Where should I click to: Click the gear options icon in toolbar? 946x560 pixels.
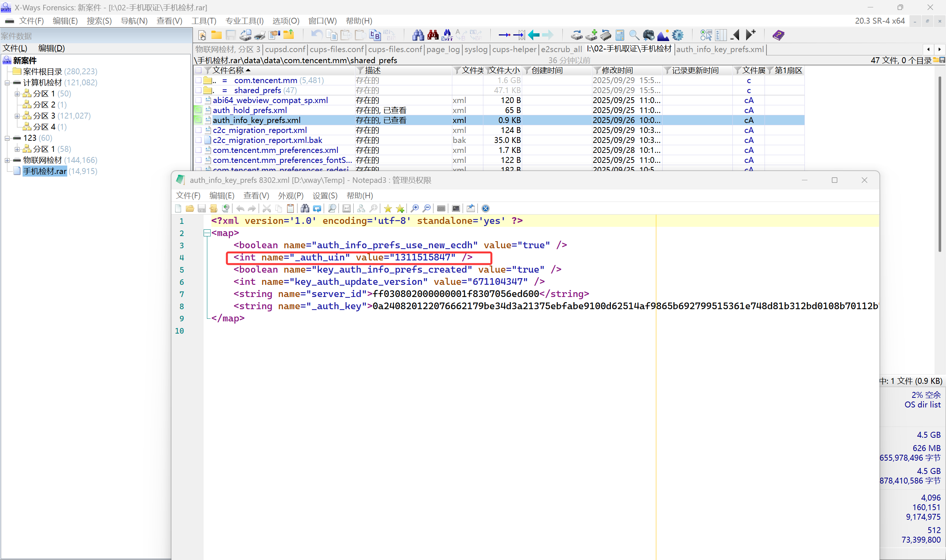(678, 35)
